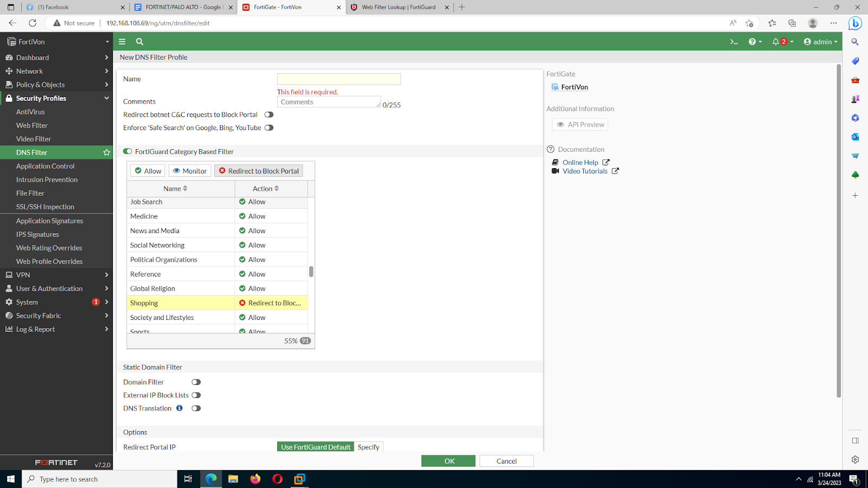Open File Explorer from the taskbar
This screenshot has width=868, height=488.
point(233,479)
